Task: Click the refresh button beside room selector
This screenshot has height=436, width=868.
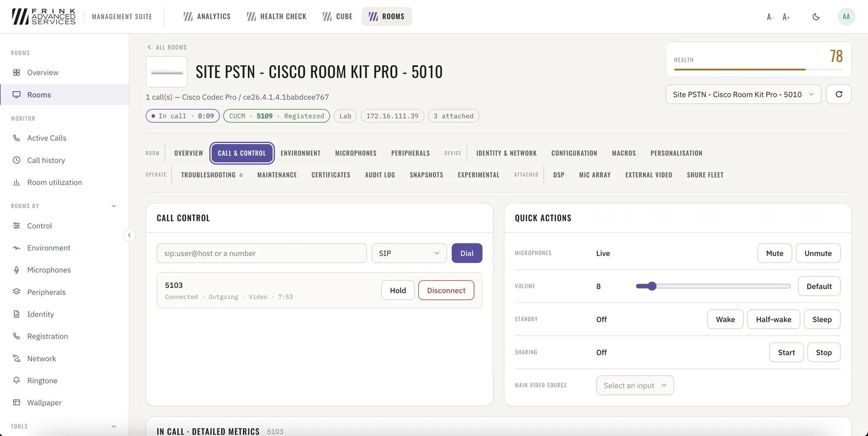Action: (x=839, y=94)
